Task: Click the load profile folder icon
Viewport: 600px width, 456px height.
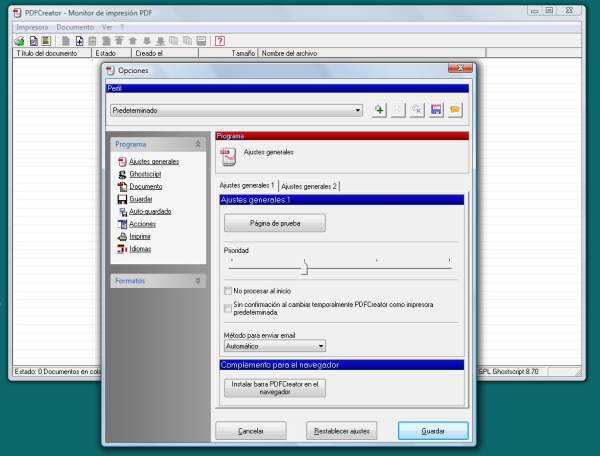Action: [x=455, y=110]
